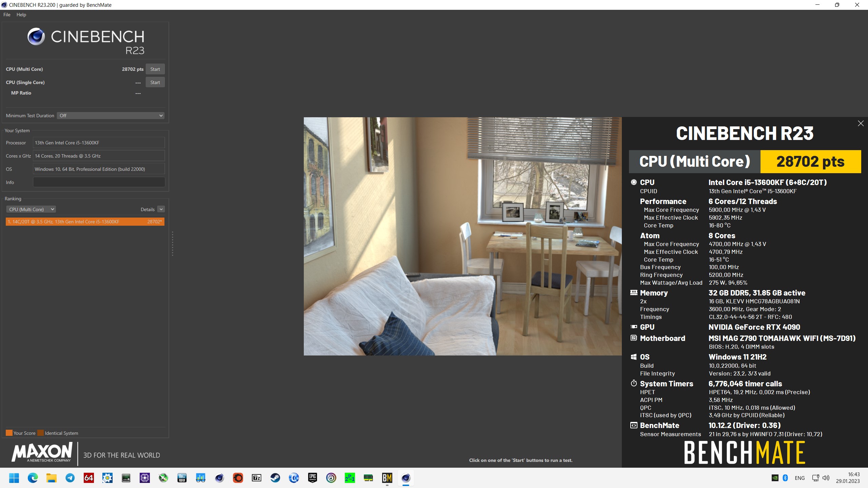Click the Bluetooth tray icon
Image resolution: width=868 pixels, height=488 pixels.
click(x=785, y=478)
